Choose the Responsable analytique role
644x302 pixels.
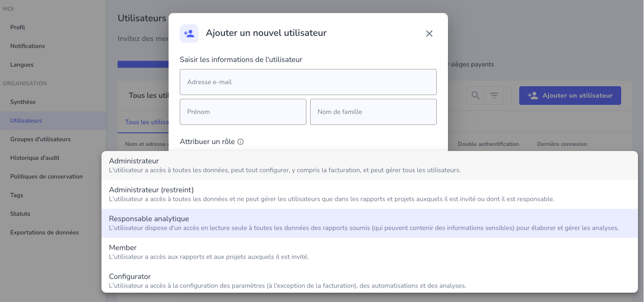pos(370,223)
